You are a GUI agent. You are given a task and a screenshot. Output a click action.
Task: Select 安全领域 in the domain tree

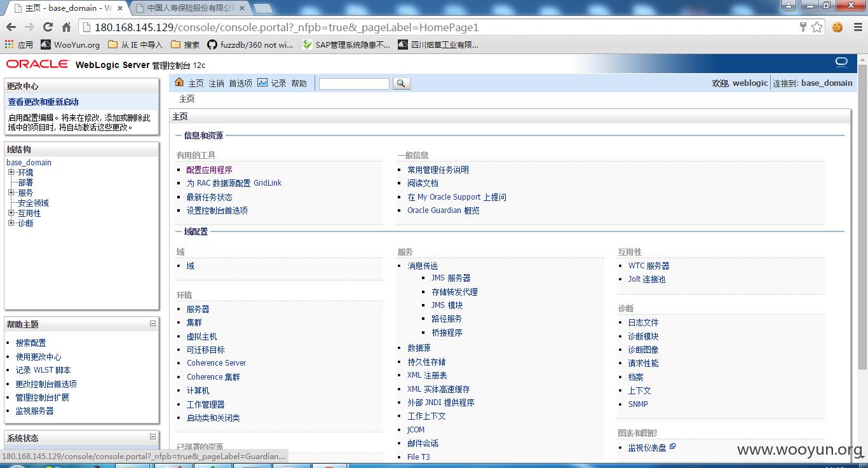click(x=33, y=203)
